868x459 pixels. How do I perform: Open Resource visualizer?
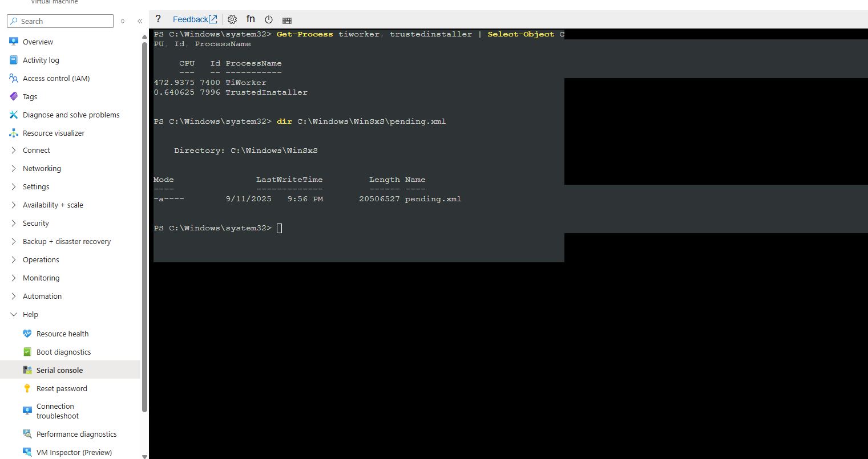click(54, 133)
